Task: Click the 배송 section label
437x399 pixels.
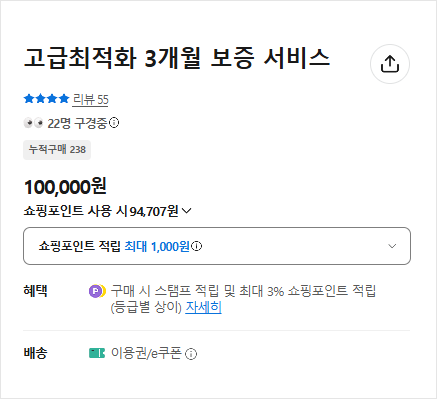Action: [x=35, y=353]
